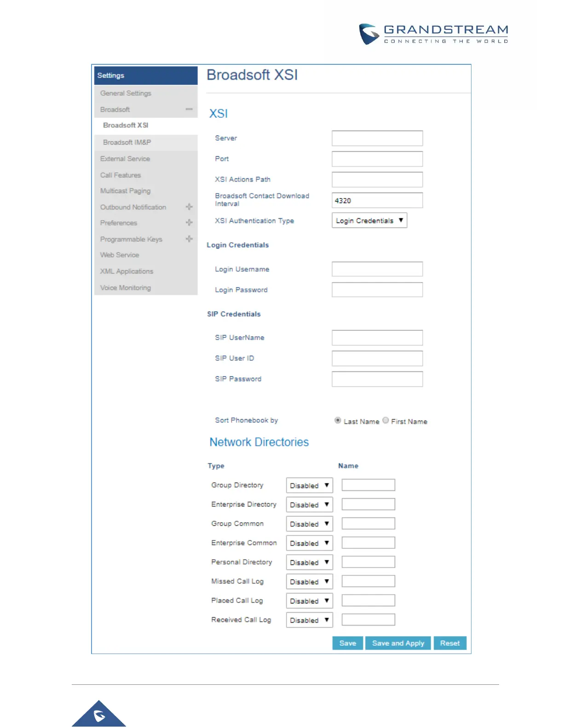
Task: Open Enterprise Common type dropdown
Action: coord(310,543)
